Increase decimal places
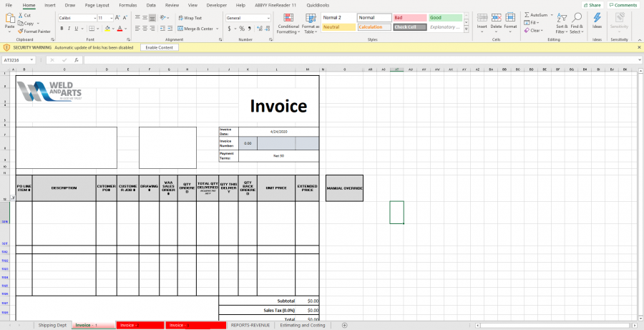Screen dimensions: 644x330 pyautogui.click(x=259, y=29)
